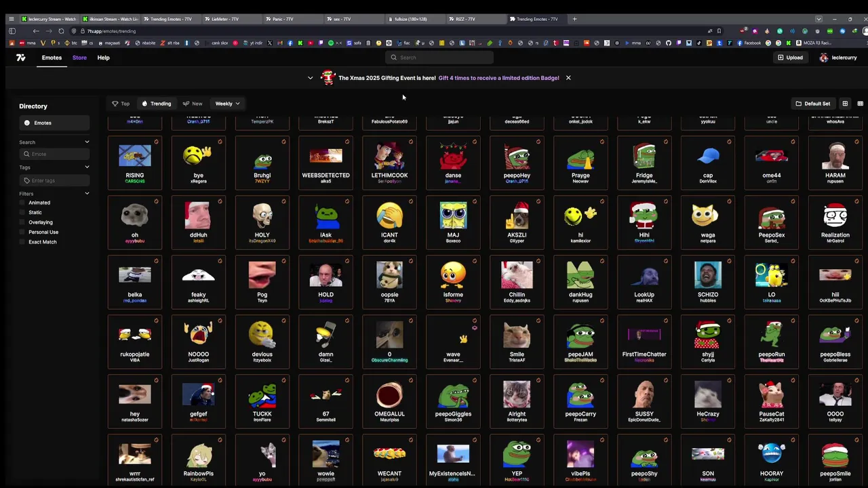
Task: Click the top Search field
Action: (439, 58)
